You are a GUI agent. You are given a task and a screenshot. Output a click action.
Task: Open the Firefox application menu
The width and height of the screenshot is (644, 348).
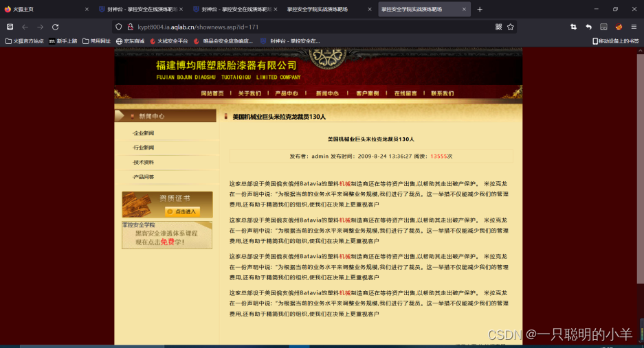pyautogui.click(x=634, y=27)
